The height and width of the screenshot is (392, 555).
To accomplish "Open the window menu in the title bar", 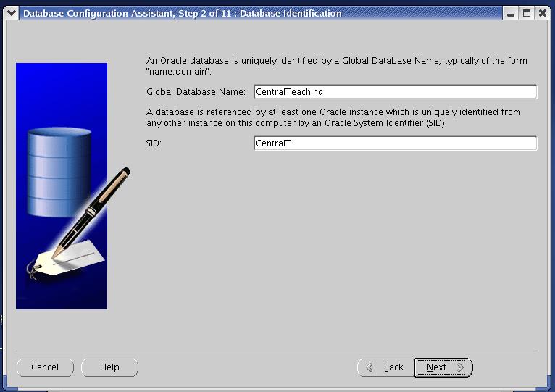I will 11,13.
